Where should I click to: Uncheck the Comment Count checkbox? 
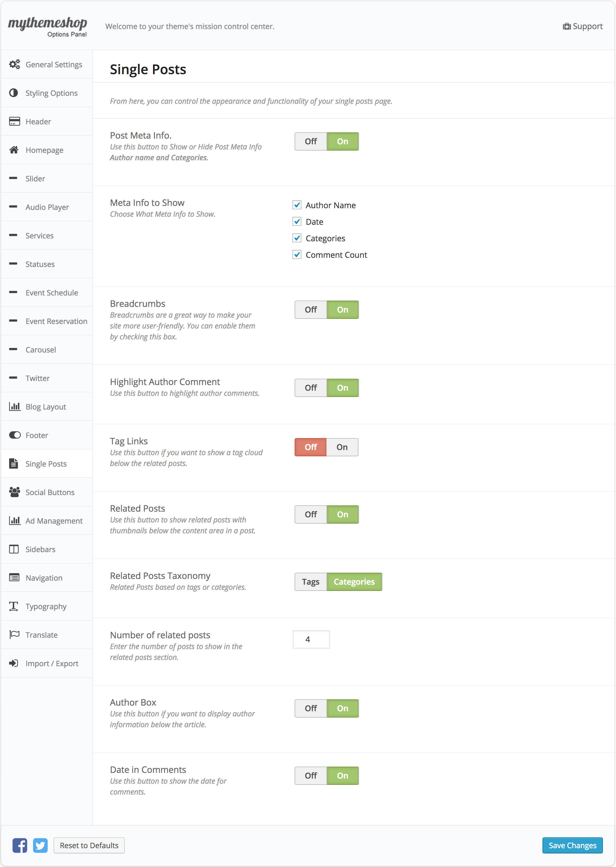pos(297,255)
